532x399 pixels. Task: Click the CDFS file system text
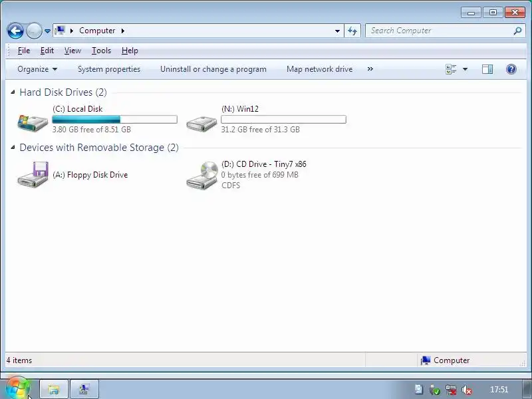[231, 186]
